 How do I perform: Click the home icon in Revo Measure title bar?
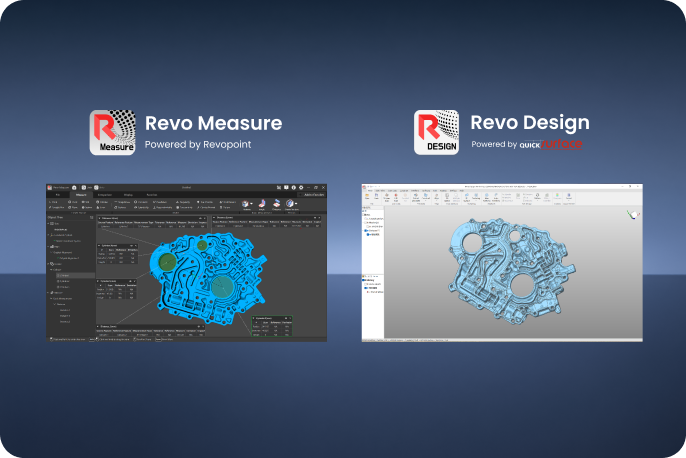click(x=74, y=187)
